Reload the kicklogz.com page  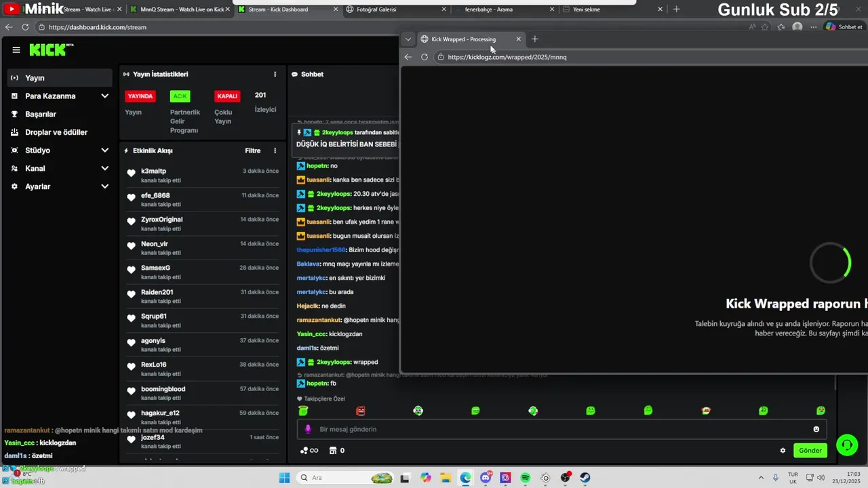[x=425, y=57]
